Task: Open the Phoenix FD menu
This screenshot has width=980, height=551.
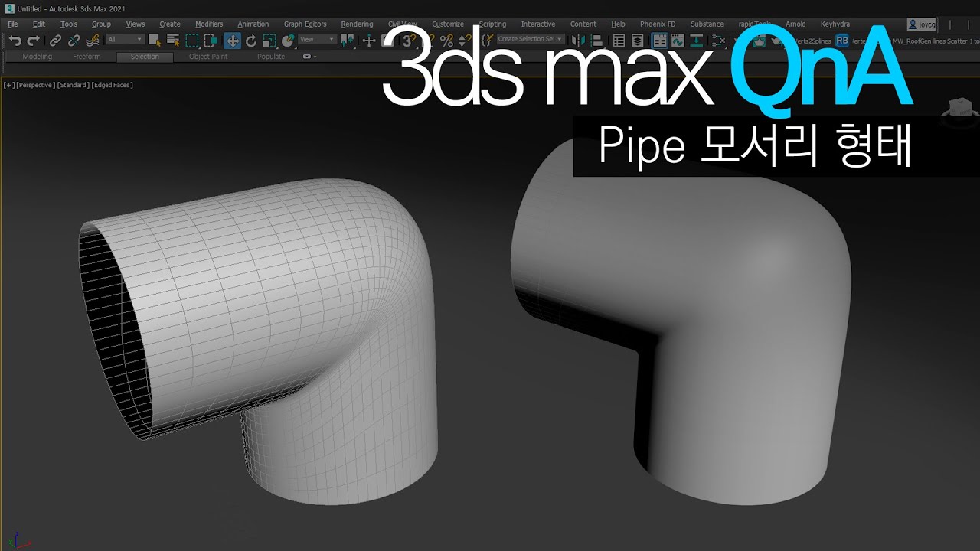Action: coord(658,24)
